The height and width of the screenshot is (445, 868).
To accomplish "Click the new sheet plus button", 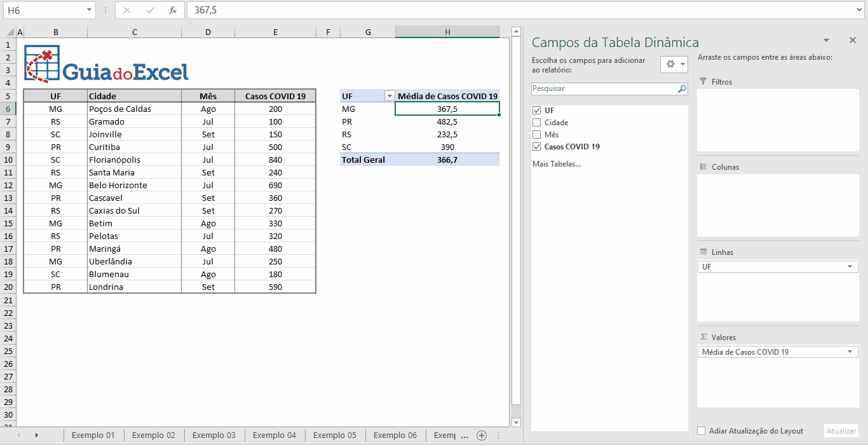I will [x=482, y=435].
